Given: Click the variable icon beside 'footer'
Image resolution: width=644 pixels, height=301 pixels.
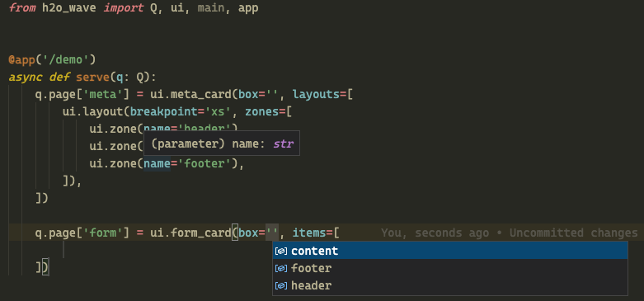Looking at the screenshot, I should 281,268.
